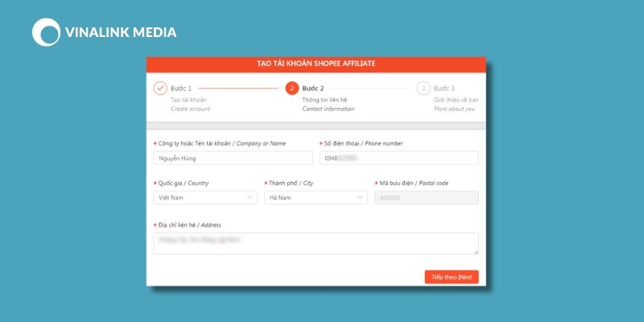The height and width of the screenshot is (322, 644).
Task: Click the Bước 1 checkmark step icon
Action: point(160,89)
